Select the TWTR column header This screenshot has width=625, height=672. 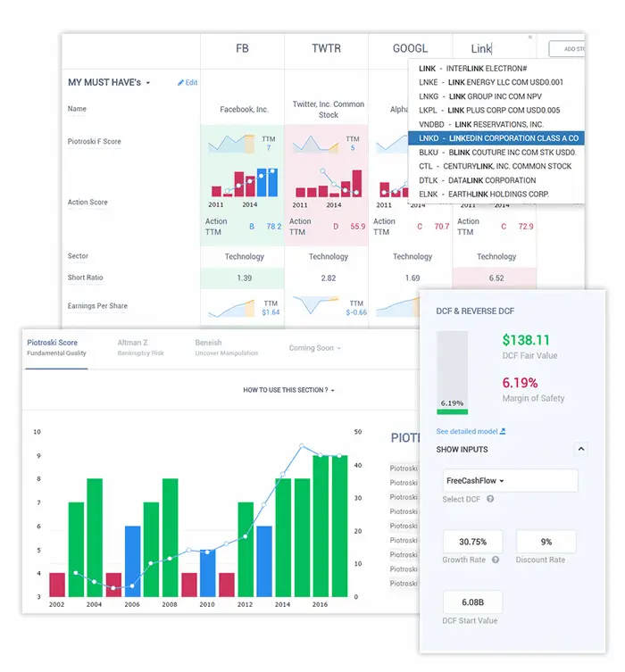[x=326, y=48]
